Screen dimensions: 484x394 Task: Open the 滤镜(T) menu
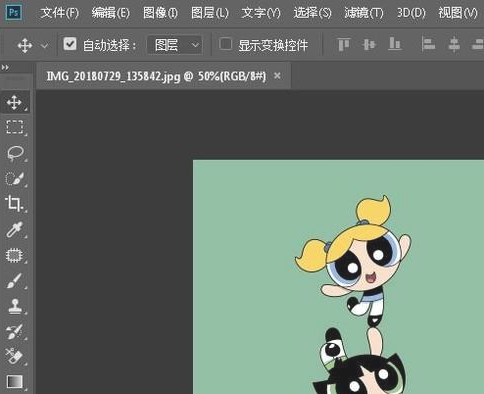(x=364, y=13)
